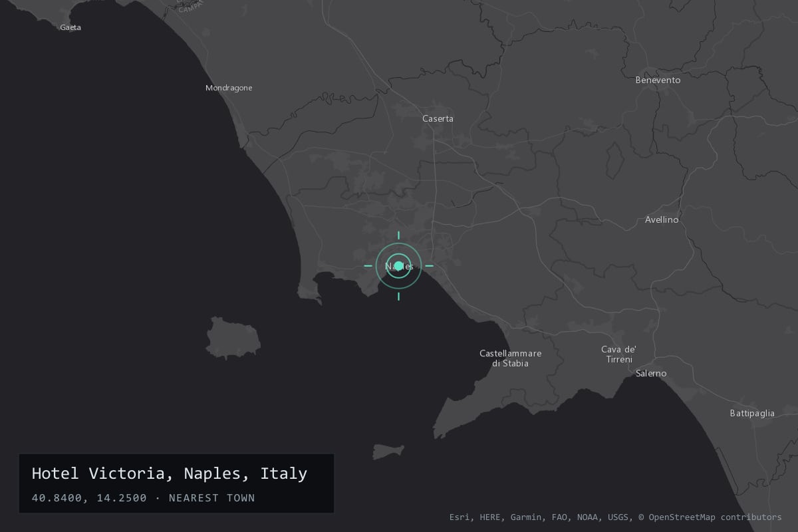This screenshot has width=798, height=532.
Task: Click the Salerno city label
Action: (x=651, y=374)
